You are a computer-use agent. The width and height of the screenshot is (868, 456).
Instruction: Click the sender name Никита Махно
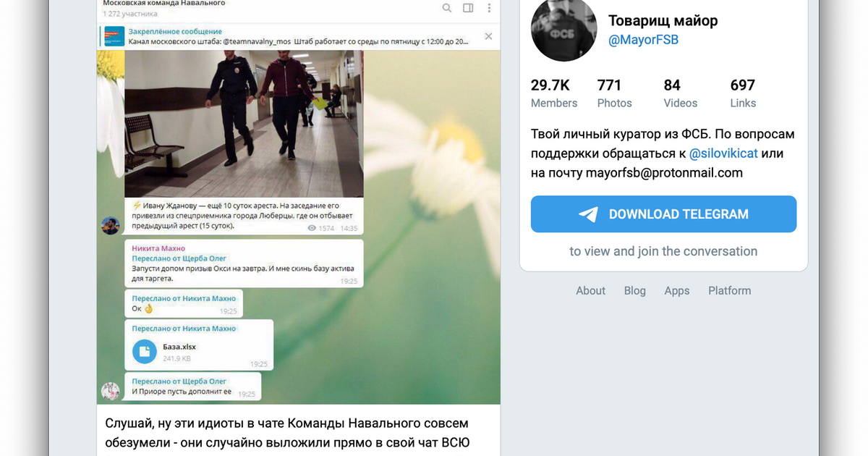[157, 248]
